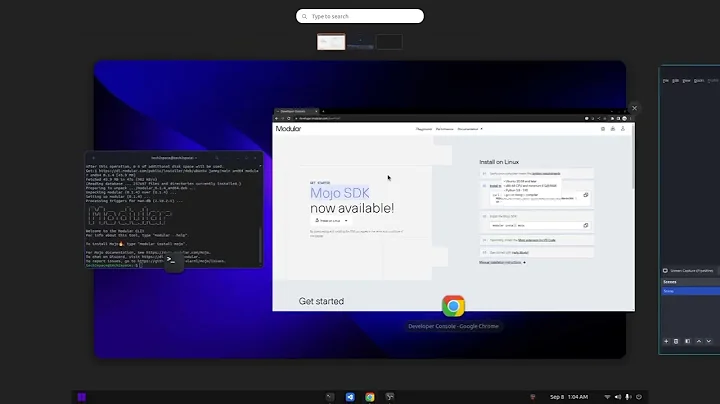This screenshot has width=720, height=404.
Task: Open Visual Studio Code from the taskbar
Action: [350, 397]
